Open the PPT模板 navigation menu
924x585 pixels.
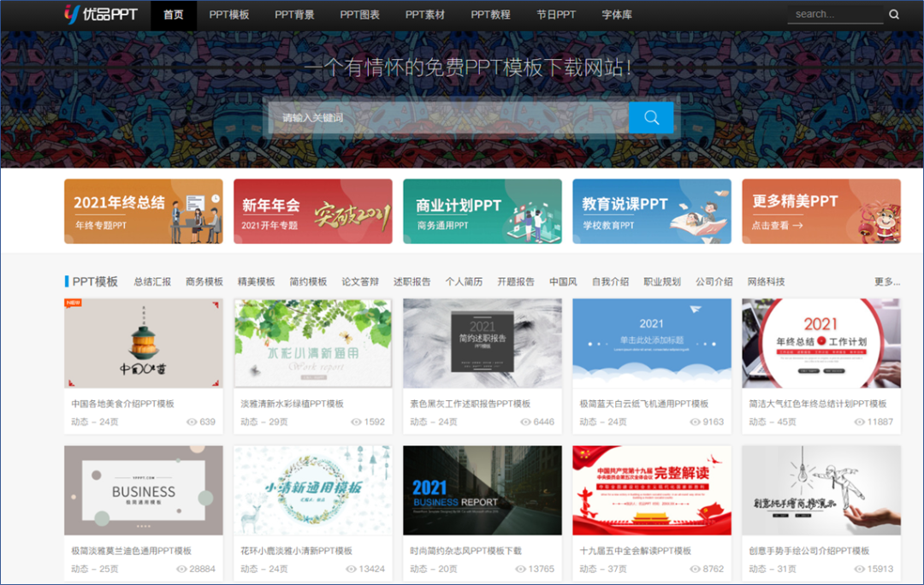(229, 15)
